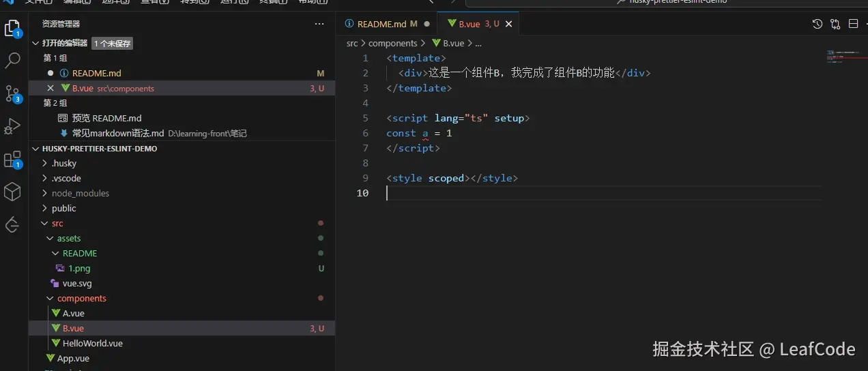868x371 pixels.
Task: Click the info icon beside README.md open editor
Action: click(x=64, y=73)
